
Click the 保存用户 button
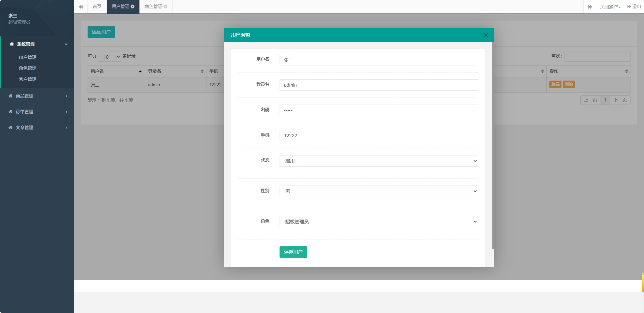pyautogui.click(x=293, y=252)
